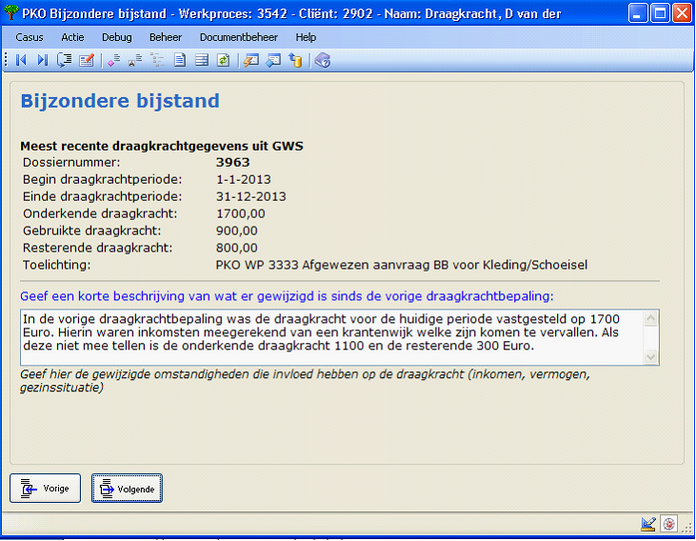This screenshot has width=696, height=541.
Task: Click the end date value 31-12-2013
Action: click(251, 197)
